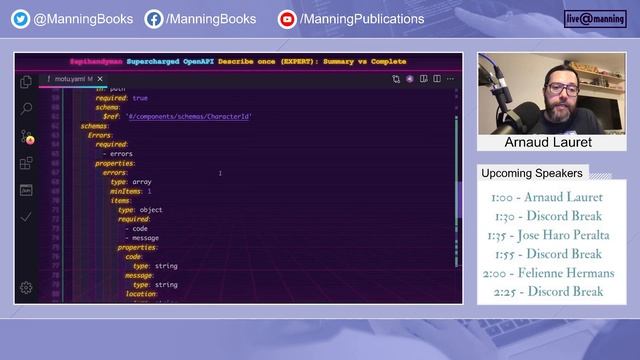
Task: Click the '- code' list item line
Action: pyautogui.click(x=136, y=229)
